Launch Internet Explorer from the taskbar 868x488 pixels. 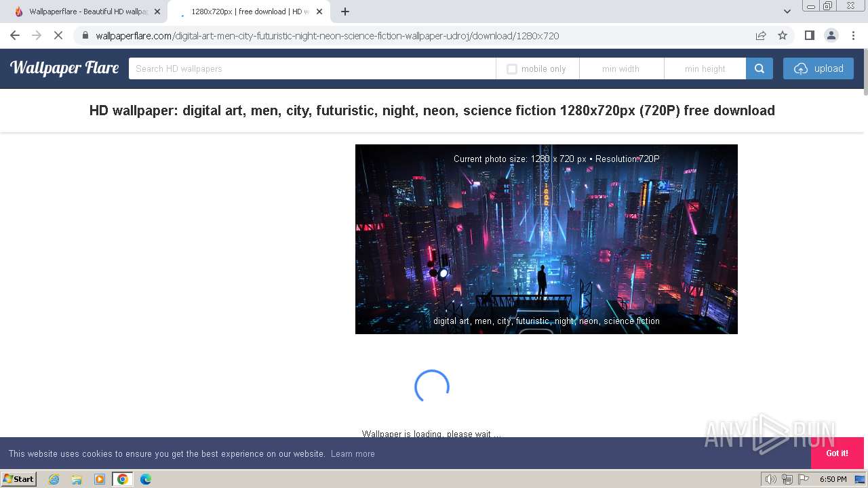click(x=54, y=479)
